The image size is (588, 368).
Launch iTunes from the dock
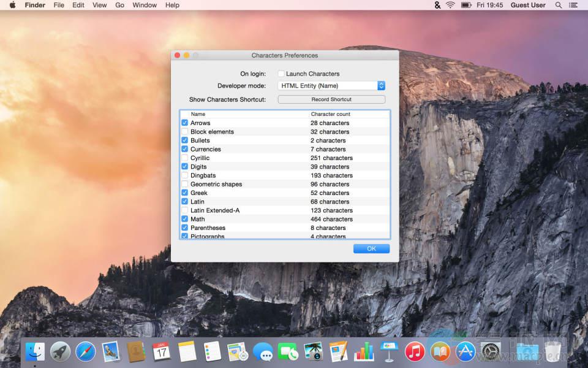pos(415,351)
